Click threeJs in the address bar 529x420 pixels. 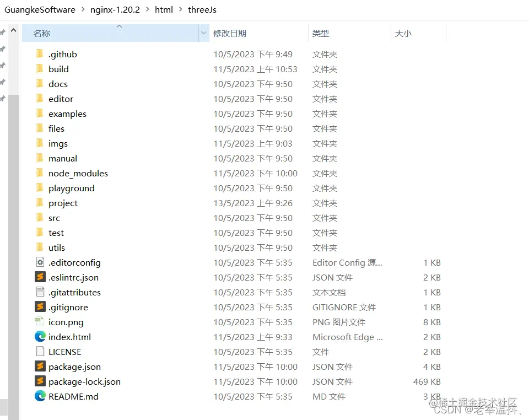tap(202, 10)
